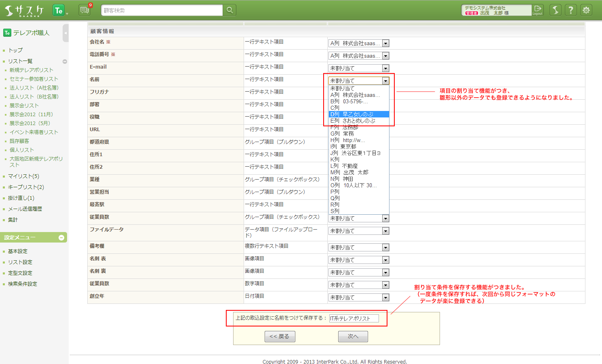Viewport: 602px width, 364px height.
Task: Click the '次へ' next button
Action: tap(353, 336)
